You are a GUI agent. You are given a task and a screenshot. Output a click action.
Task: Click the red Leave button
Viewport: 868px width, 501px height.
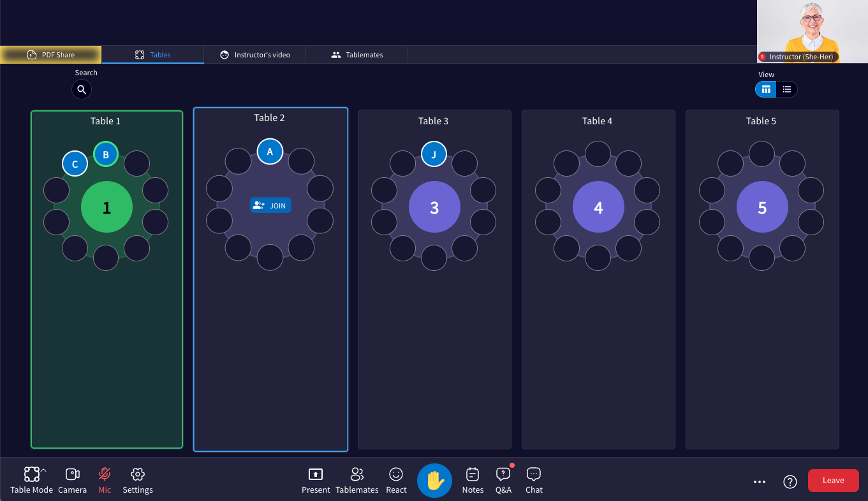(x=833, y=481)
